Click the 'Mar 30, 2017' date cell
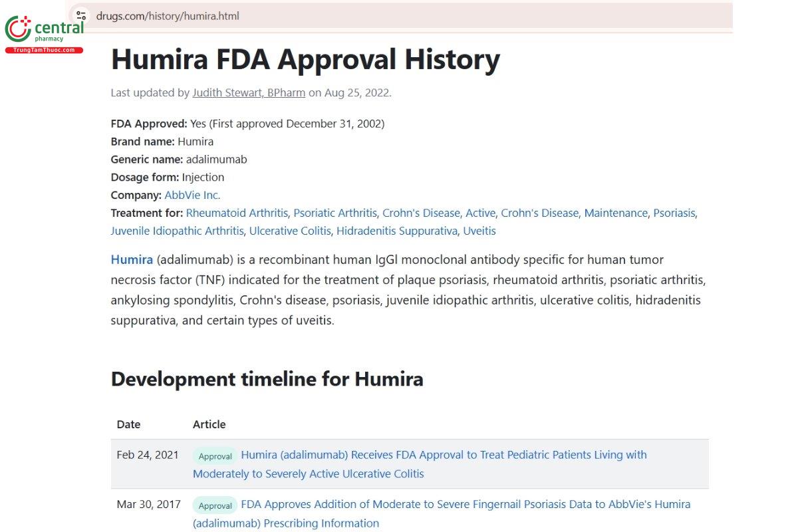 tap(148, 505)
